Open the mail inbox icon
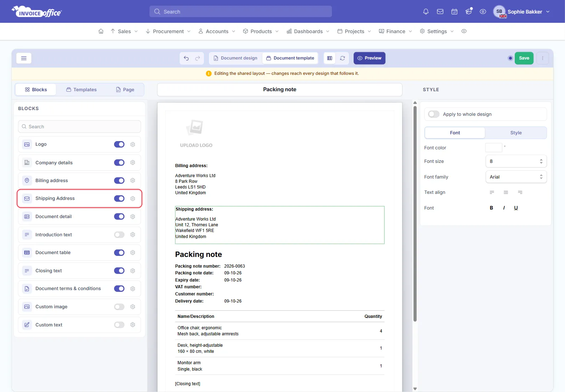This screenshot has height=392, width=565. tap(440, 12)
